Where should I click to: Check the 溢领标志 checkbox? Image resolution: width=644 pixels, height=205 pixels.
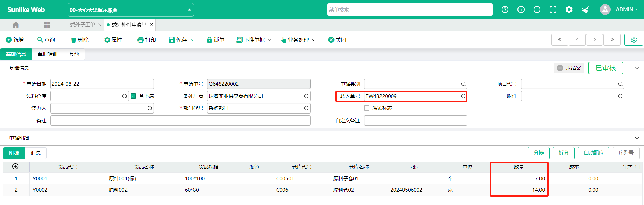click(367, 108)
